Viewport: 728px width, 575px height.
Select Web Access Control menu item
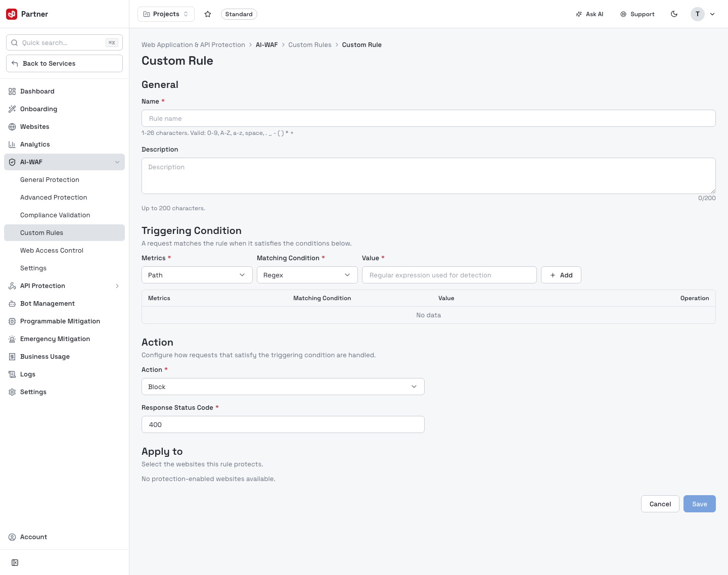pos(64,251)
